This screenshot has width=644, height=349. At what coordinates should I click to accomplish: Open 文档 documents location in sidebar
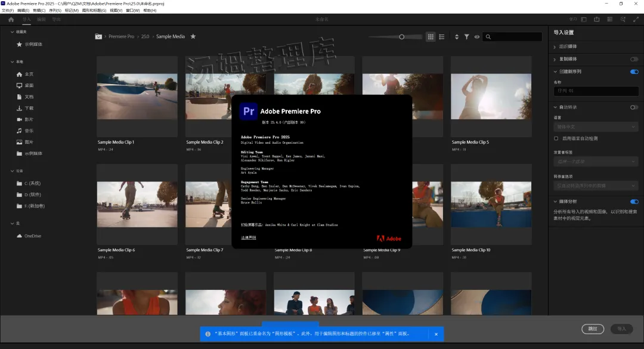coord(25,97)
